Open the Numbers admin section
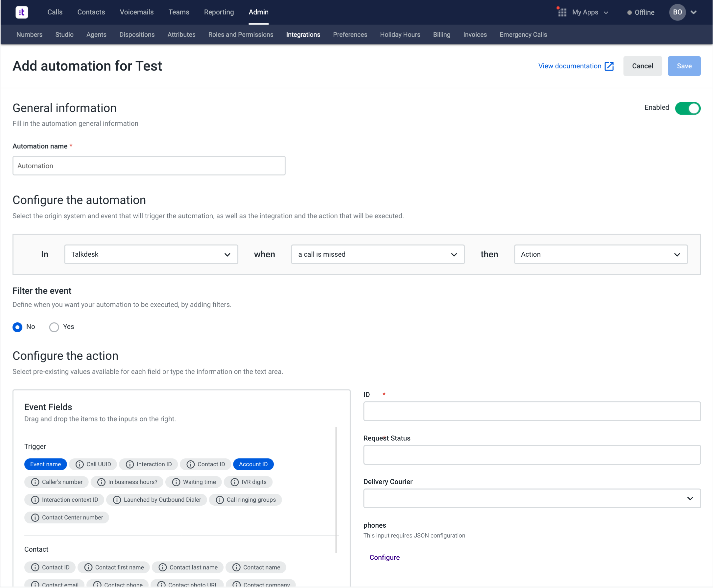Screen dimensions: 713x588 29,35
